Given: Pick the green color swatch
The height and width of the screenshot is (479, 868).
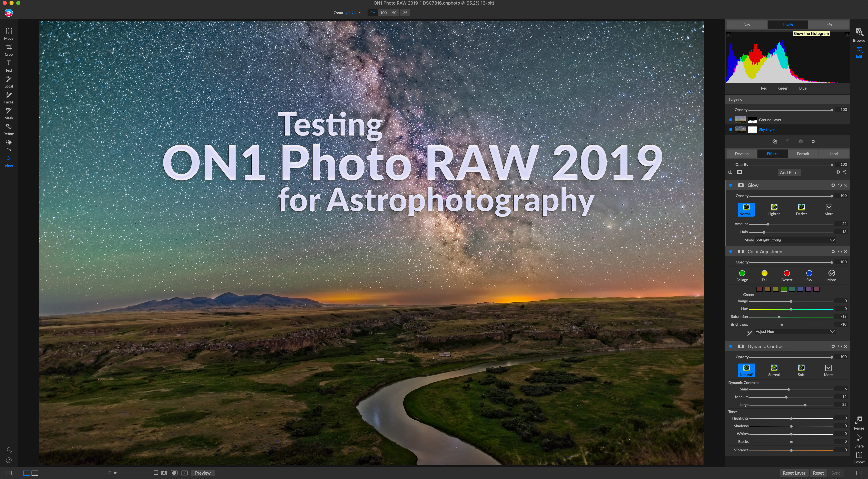Looking at the screenshot, I should pyautogui.click(x=784, y=289).
